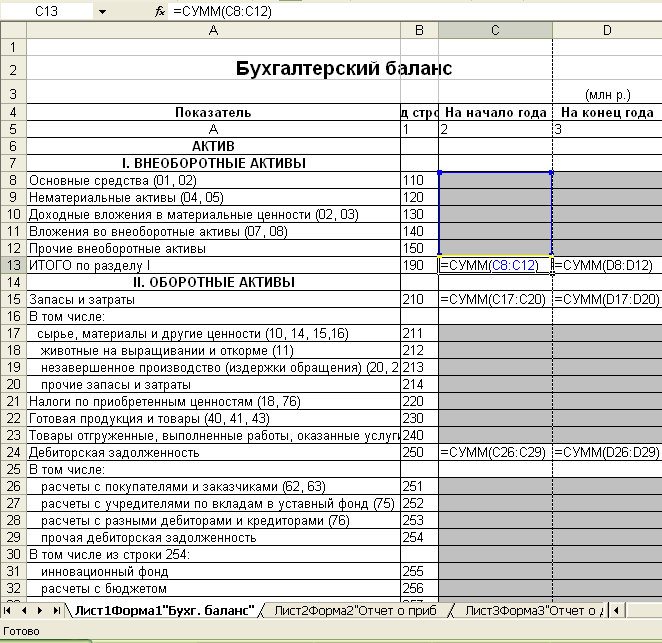
Task: Click horizontal scrollbar left arrow
Action: point(617,610)
